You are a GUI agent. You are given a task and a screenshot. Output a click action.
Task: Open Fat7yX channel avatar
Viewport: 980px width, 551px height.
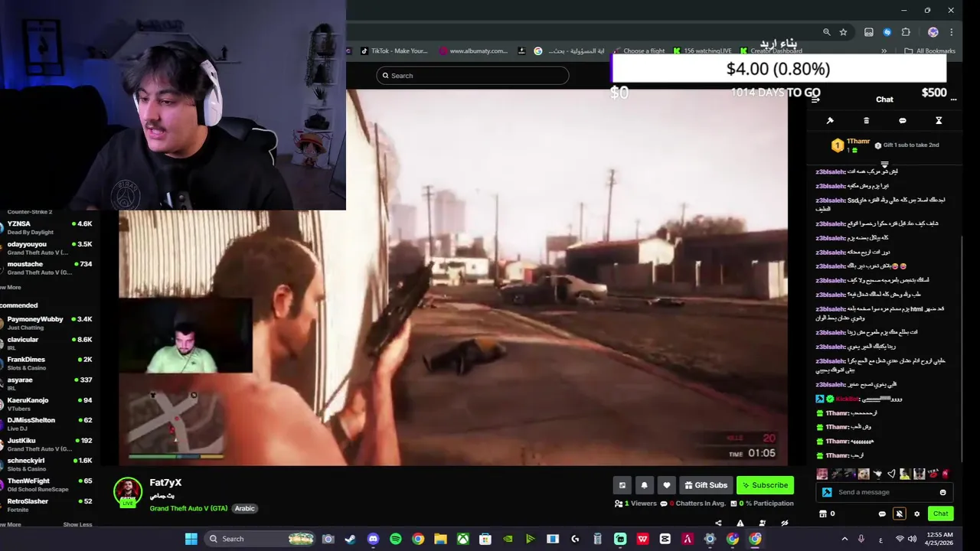pos(128,491)
